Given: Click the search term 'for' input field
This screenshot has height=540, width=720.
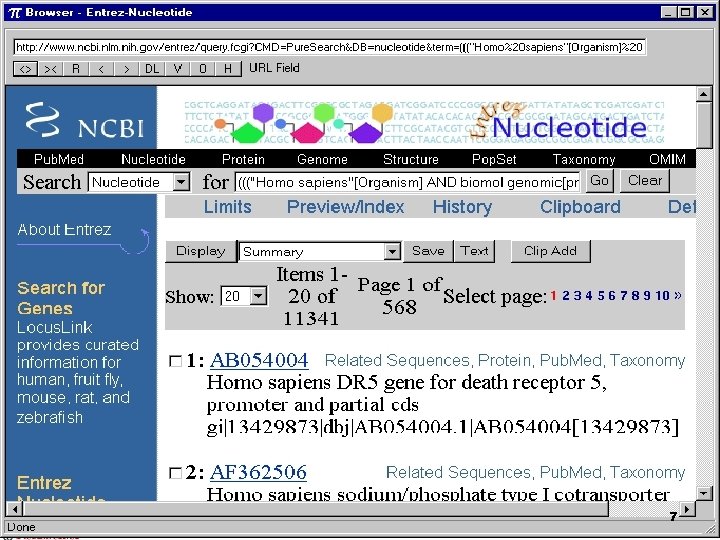Looking at the screenshot, I should (408, 182).
